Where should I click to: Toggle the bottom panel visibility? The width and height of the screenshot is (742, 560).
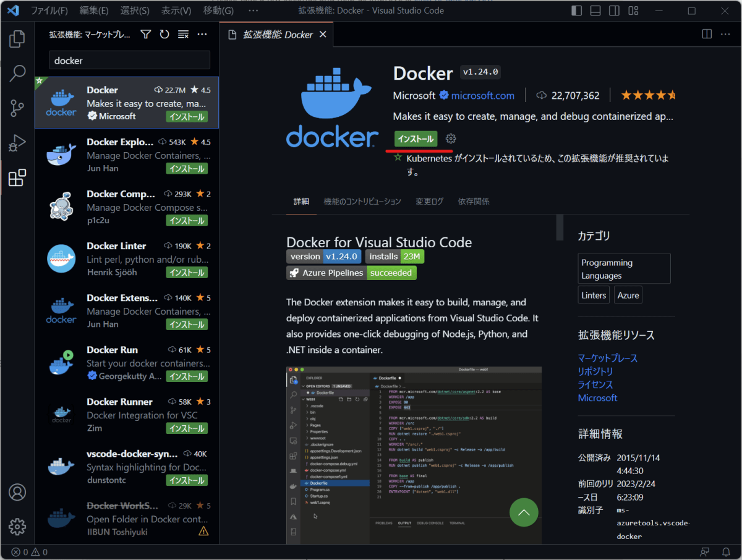click(595, 10)
